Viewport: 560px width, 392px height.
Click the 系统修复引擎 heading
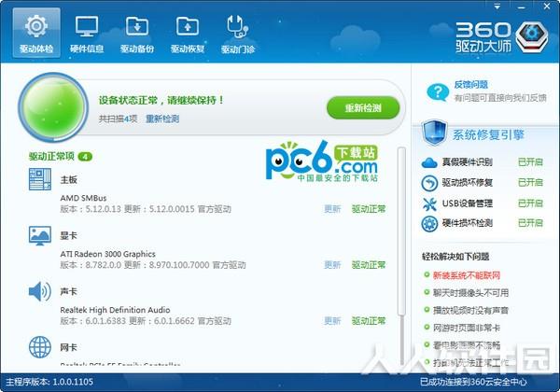coord(488,135)
